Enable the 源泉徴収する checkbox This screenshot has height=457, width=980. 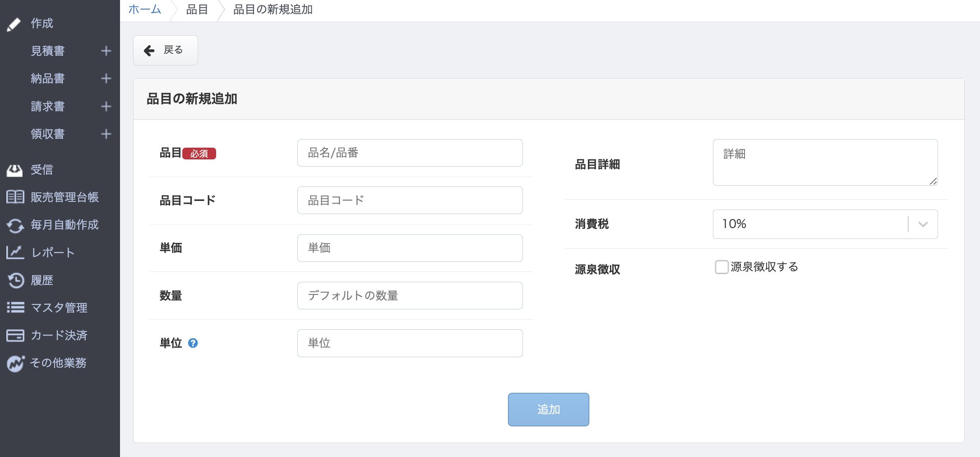point(721,267)
